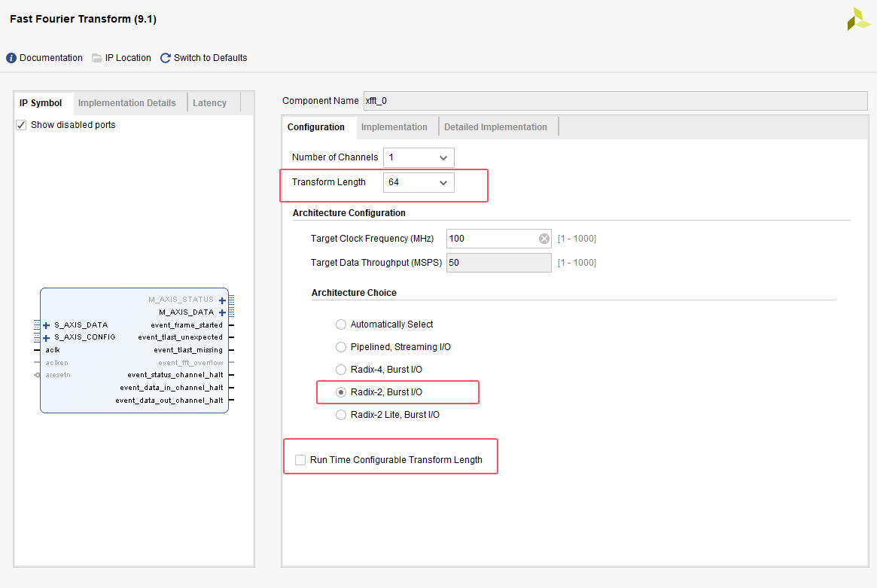Click the Component Name field
This screenshot has height=588, width=877.
coord(615,101)
